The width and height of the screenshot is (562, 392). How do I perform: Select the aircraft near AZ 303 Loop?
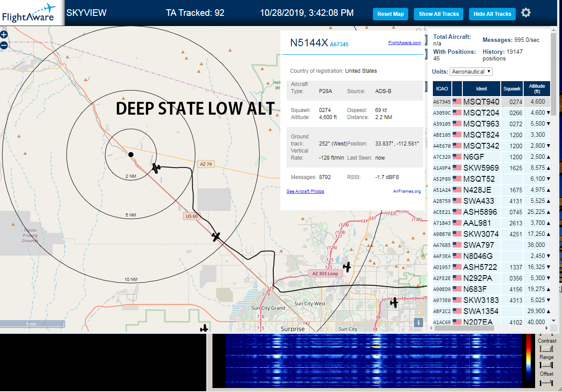347,266
